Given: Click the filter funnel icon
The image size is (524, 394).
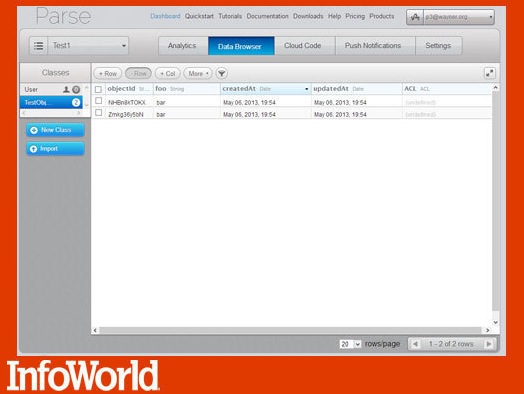Looking at the screenshot, I should pyautogui.click(x=222, y=74).
